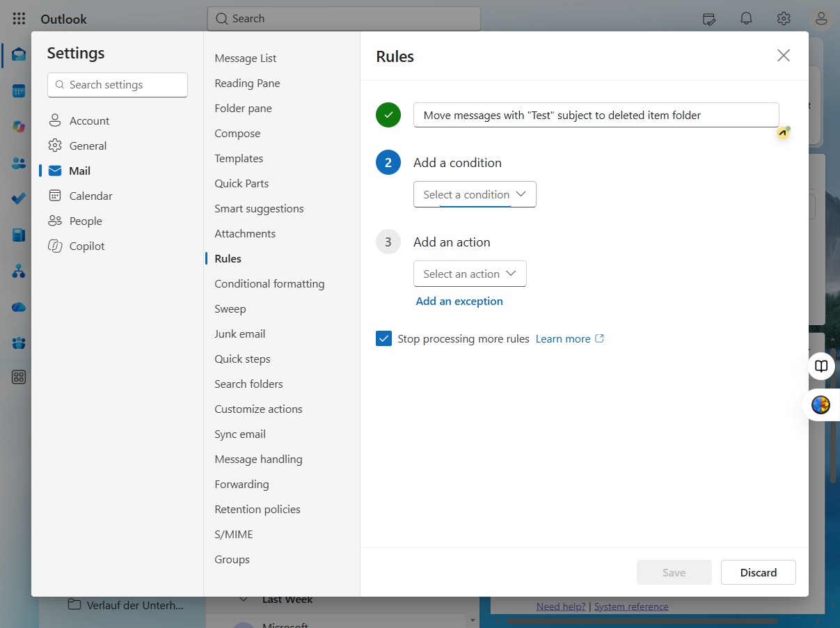The image size is (840, 628).
Task: Open the System reference link
Action: point(631,606)
